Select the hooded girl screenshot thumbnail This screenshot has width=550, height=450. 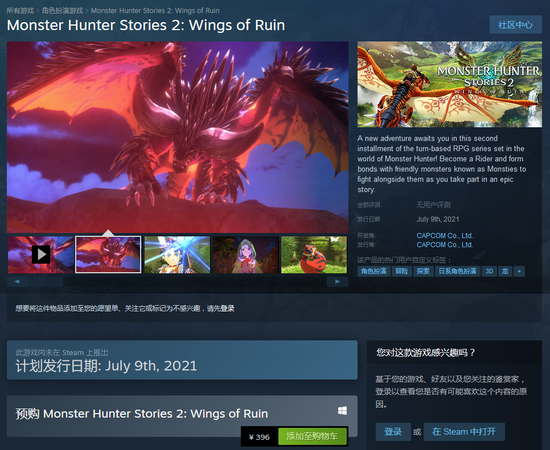coord(246,255)
